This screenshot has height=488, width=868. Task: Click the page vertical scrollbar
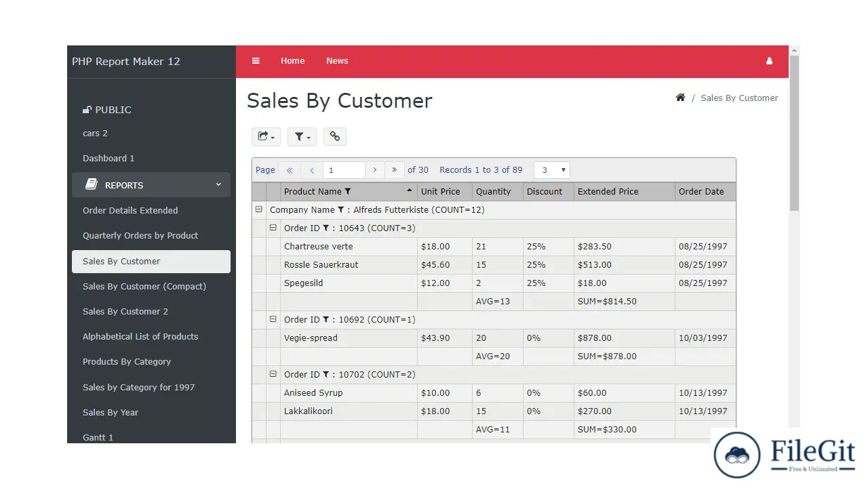[x=794, y=133]
